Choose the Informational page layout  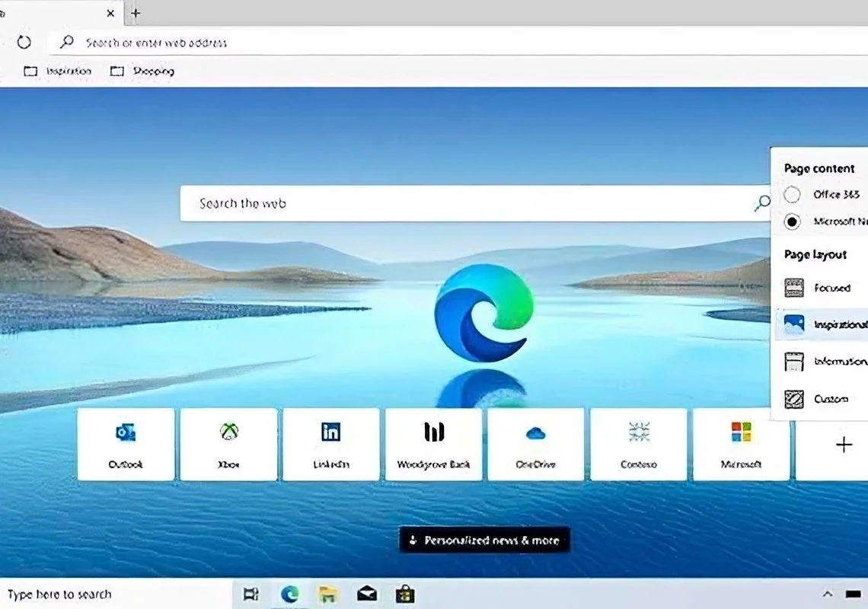[x=822, y=361]
